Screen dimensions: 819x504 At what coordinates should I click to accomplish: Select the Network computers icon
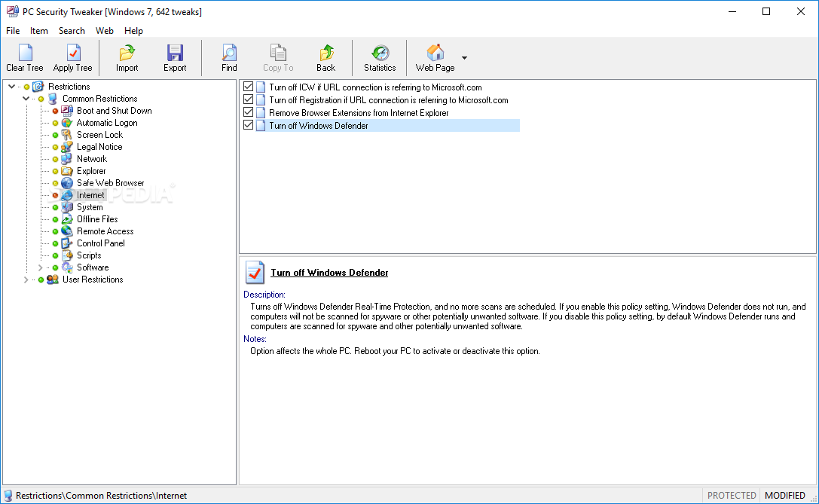67,159
